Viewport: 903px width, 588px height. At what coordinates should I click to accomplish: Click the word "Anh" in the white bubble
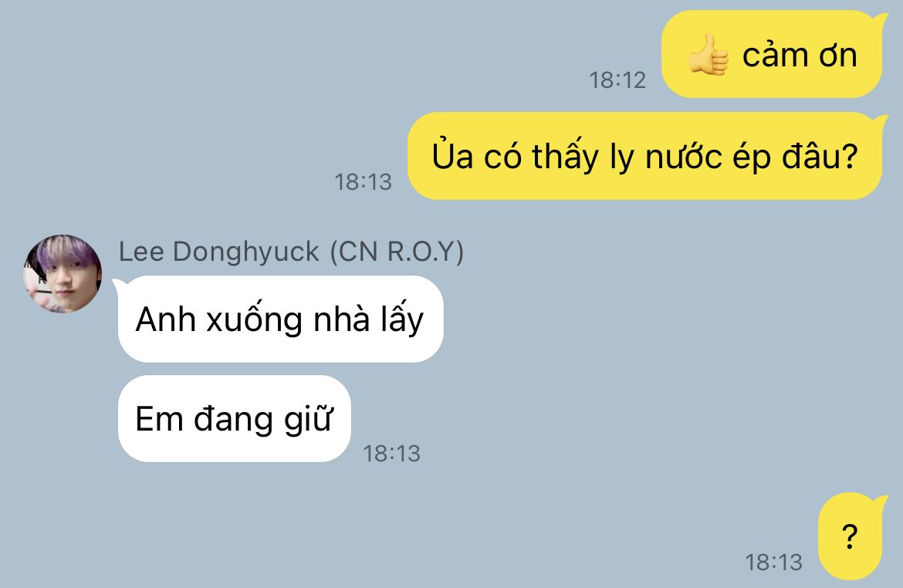pyautogui.click(x=165, y=319)
